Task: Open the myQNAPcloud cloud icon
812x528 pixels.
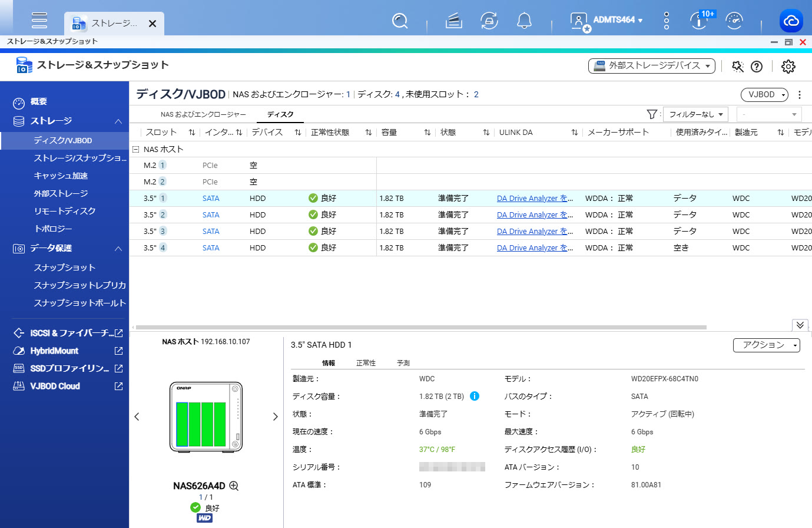Action: [791, 21]
